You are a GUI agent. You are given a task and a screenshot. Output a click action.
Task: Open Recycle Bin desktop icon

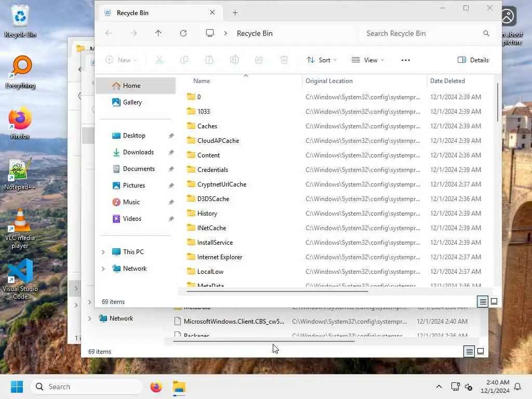coord(20,21)
